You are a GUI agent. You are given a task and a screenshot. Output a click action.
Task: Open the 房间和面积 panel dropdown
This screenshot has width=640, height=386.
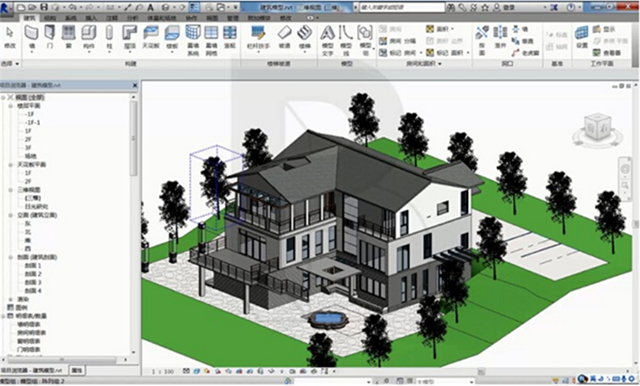[x=424, y=64]
